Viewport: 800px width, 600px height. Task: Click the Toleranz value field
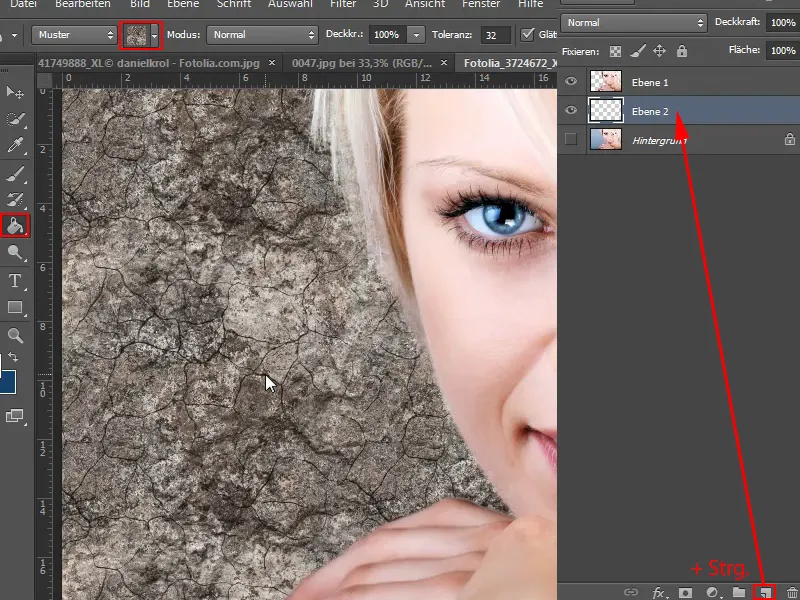pyautogui.click(x=494, y=35)
